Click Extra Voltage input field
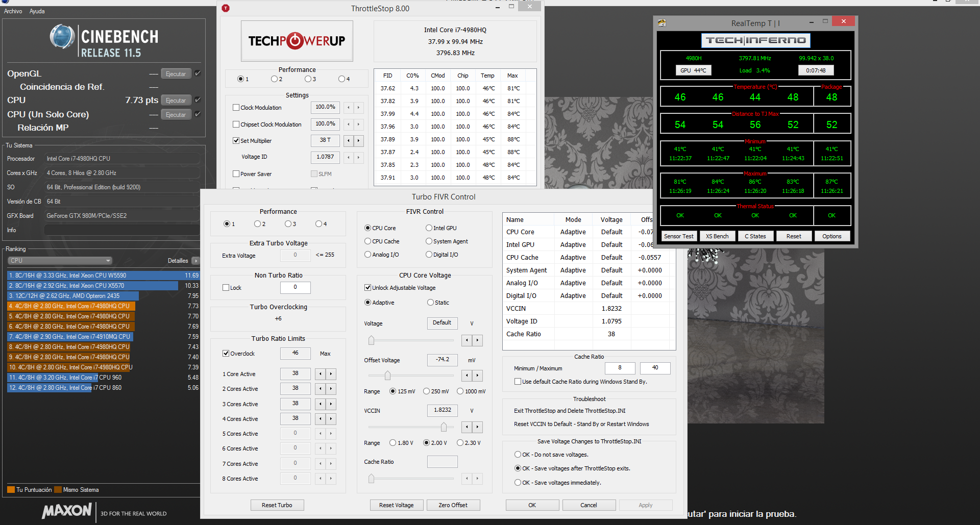The height and width of the screenshot is (525, 980). click(295, 255)
